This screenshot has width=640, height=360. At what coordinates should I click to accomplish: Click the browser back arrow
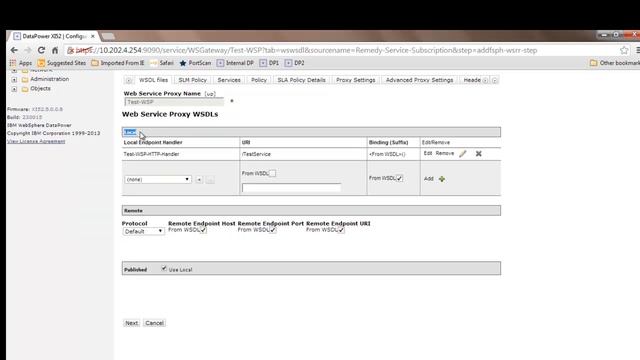(x=14, y=50)
